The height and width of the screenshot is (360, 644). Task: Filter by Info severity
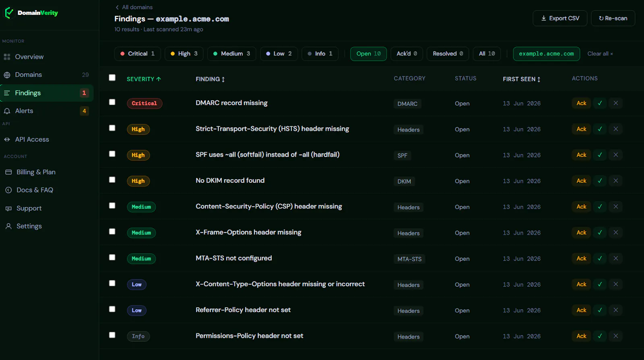point(320,54)
